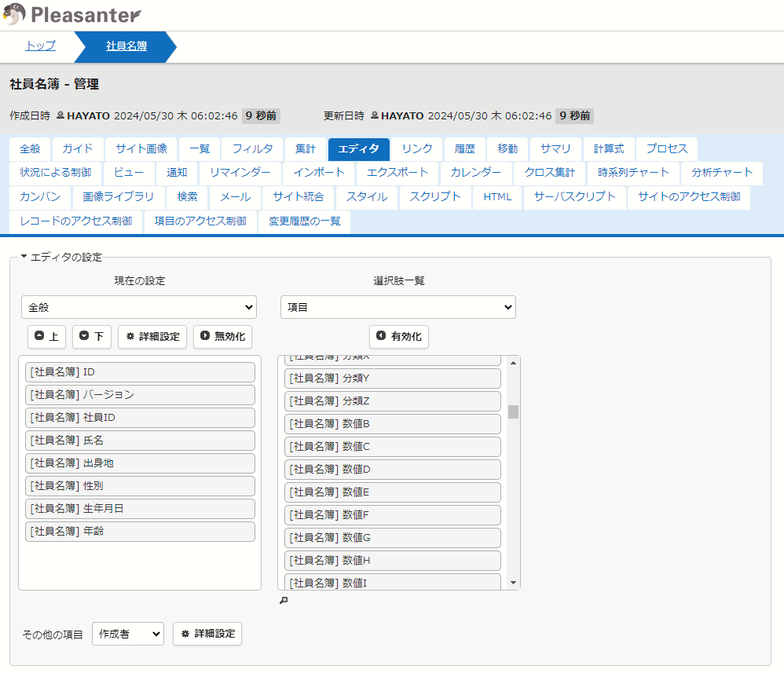Click the updater user icon beside the second HAYATO
The width and height of the screenshot is (784, 673).
coord(375,115)
